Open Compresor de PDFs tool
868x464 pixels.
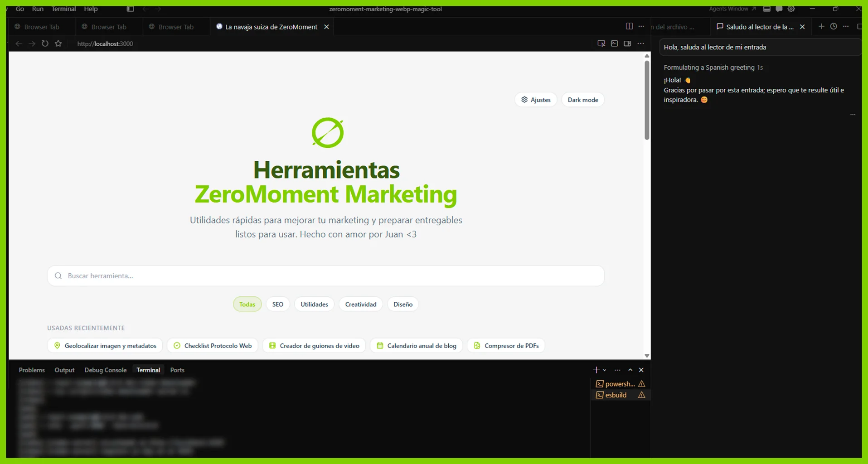[x=506, y=345]
